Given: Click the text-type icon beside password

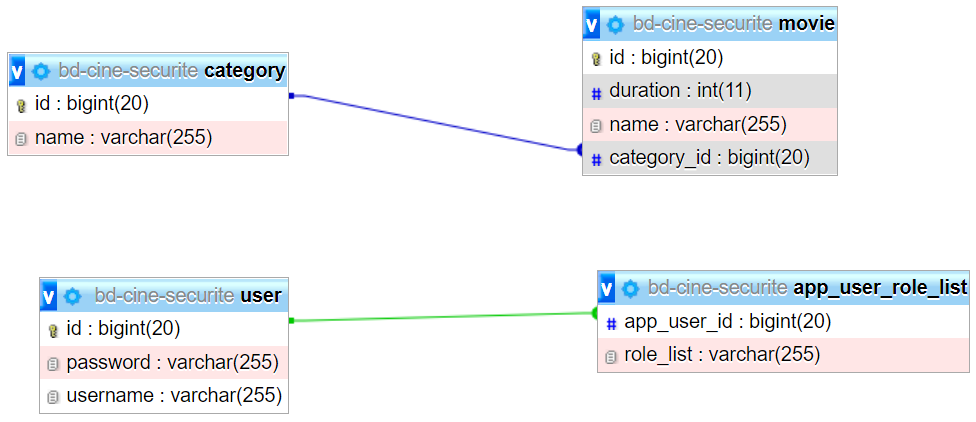Looking at the screenshot, I should click(x=53, y=363).
